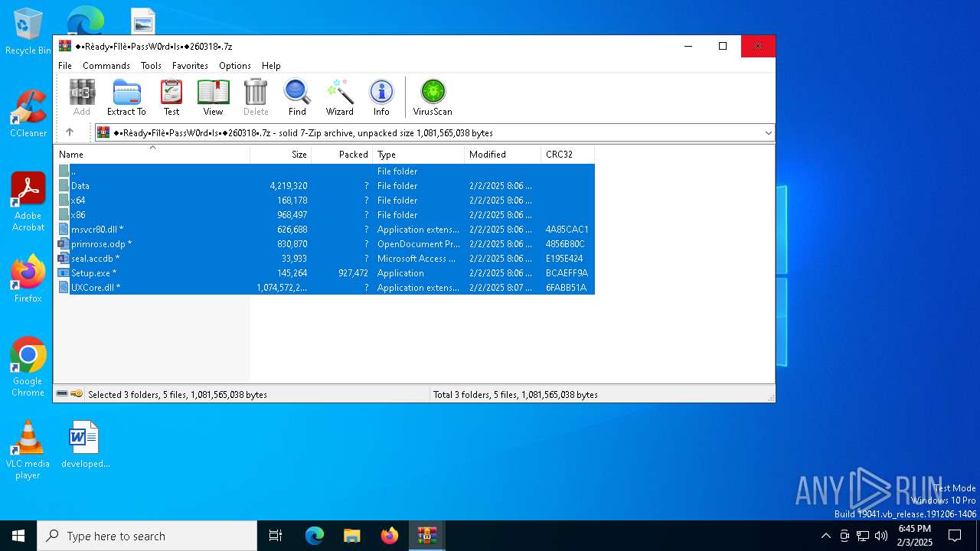Image resolution: width=980 pixels, height=551 pixels.
Task: Sort by CRC32 column header
Action: 567,155
